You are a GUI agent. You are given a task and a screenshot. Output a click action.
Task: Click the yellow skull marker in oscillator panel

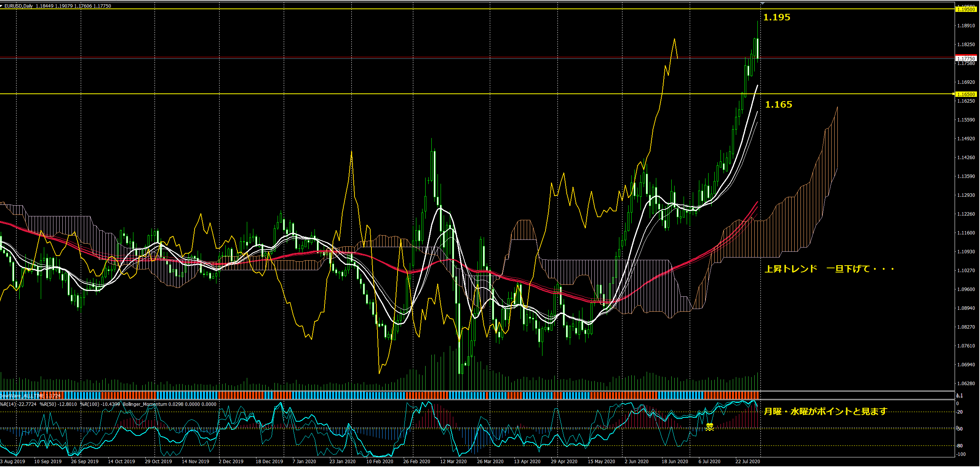pos(709,427)
